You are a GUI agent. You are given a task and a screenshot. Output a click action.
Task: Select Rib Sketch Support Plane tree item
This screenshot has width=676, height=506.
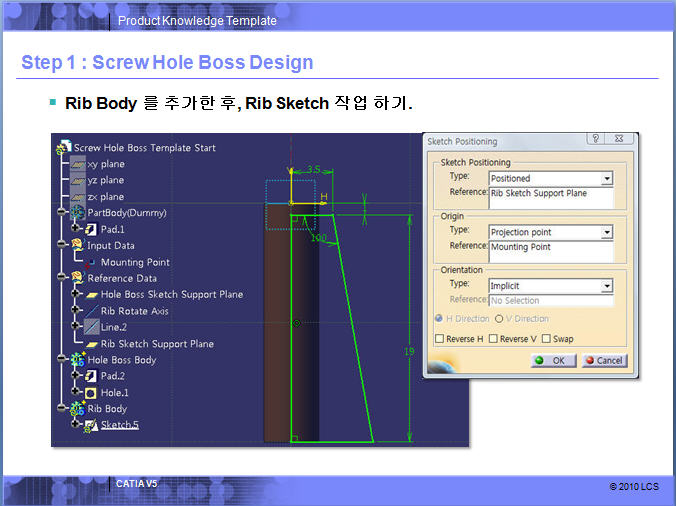point(156,344)
